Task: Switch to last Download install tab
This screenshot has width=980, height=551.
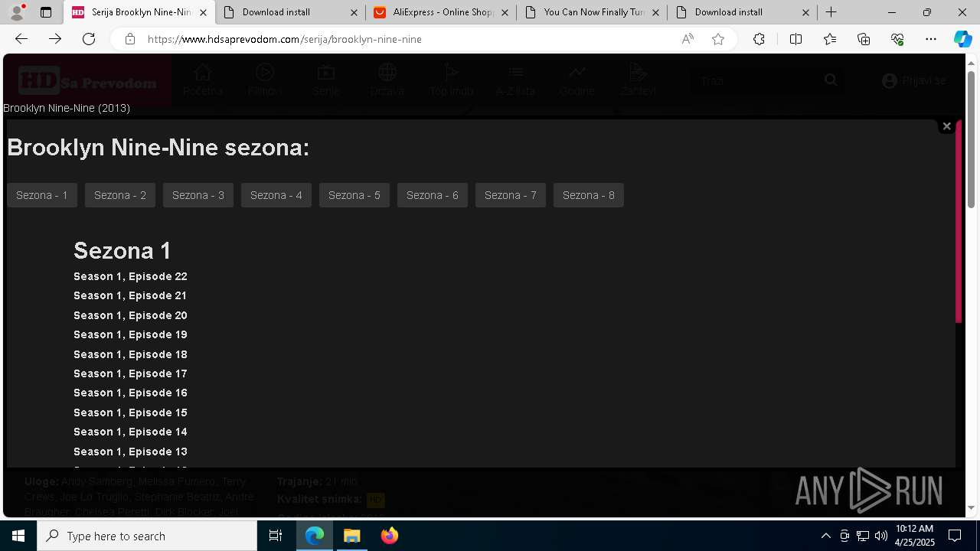Action: [743, 12]
